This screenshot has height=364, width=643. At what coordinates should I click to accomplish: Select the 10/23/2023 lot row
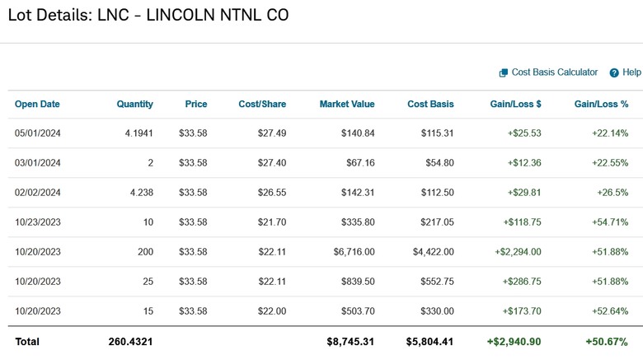pos(325,222)
